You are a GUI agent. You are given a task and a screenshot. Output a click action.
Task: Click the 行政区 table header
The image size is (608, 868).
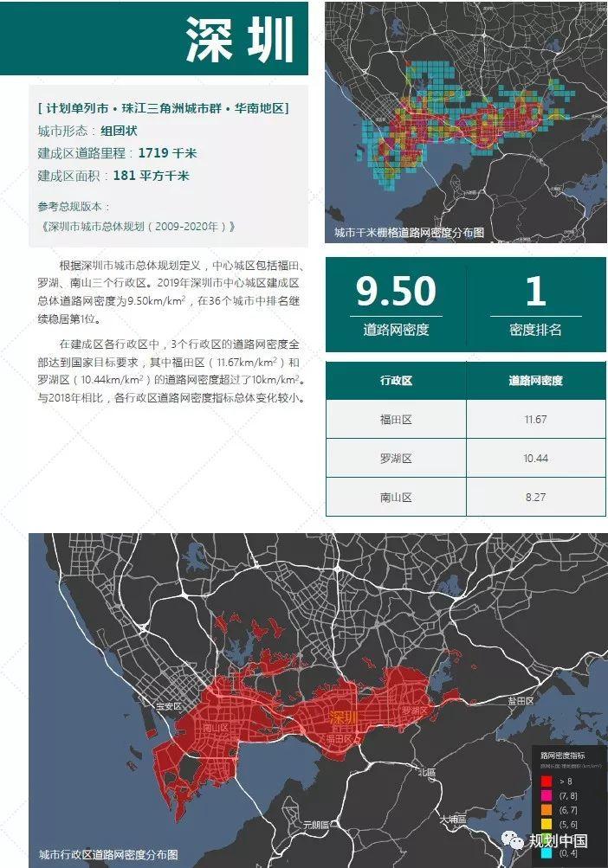(x=396, y=380)
